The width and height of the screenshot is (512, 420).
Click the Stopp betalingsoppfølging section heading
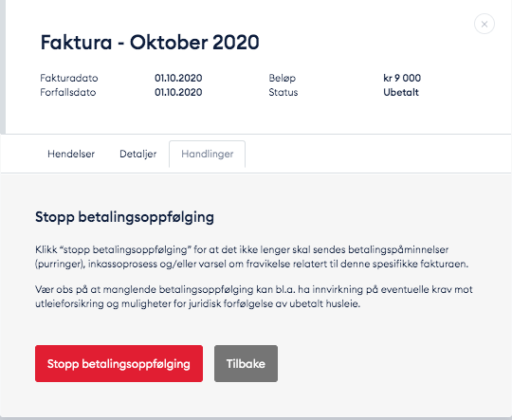(x=124, y=217)
